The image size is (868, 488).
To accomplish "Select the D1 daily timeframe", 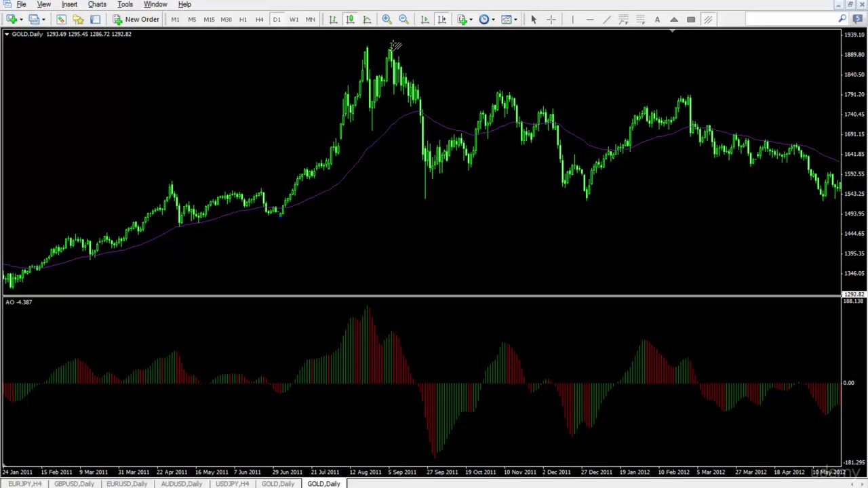I will (x=276, y=20).
